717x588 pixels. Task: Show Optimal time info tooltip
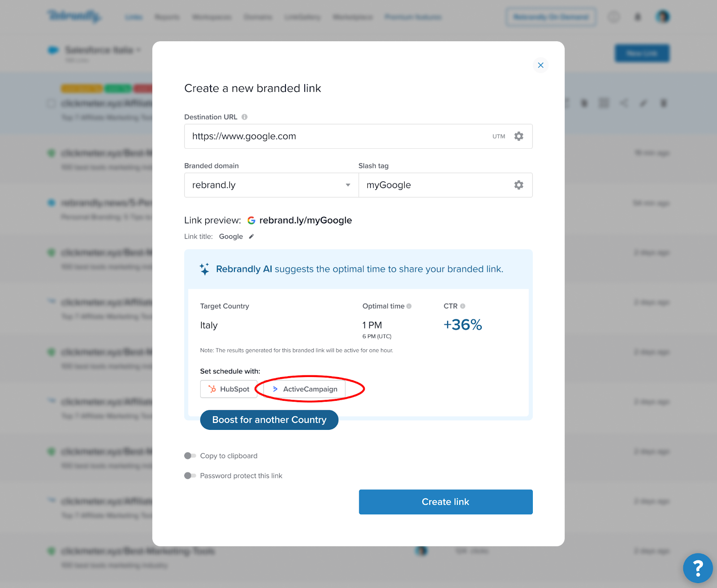409,306
